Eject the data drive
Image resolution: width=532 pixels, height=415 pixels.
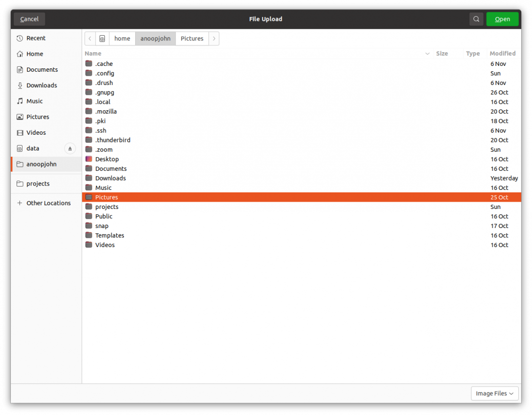pyautogui.click(x=70, y=148)
